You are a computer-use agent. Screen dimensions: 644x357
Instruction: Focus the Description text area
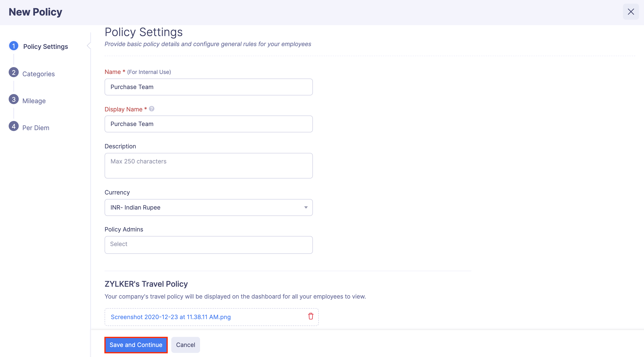(x=208, y=166)
